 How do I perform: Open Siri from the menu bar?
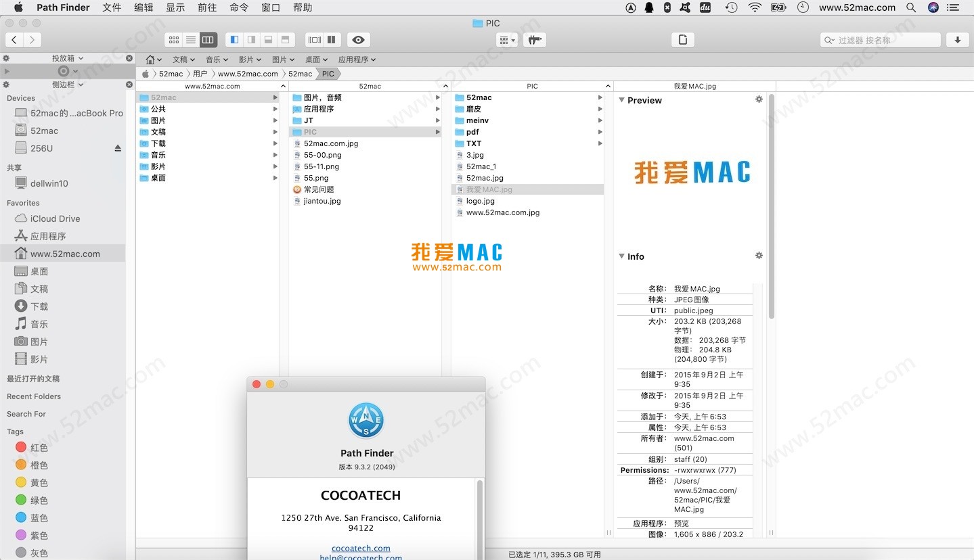click(933, 7)
